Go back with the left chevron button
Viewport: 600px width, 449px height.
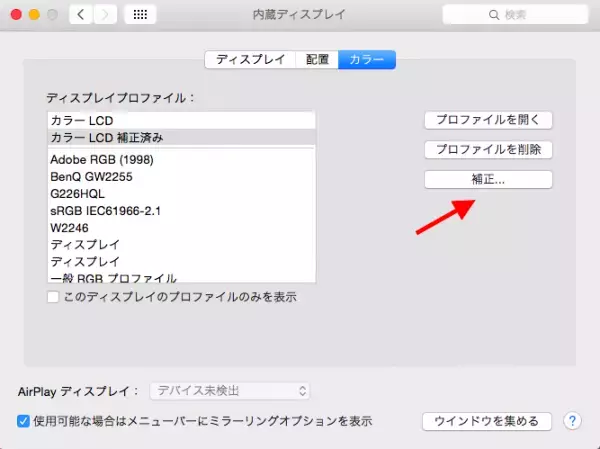(x=81, y=15)
